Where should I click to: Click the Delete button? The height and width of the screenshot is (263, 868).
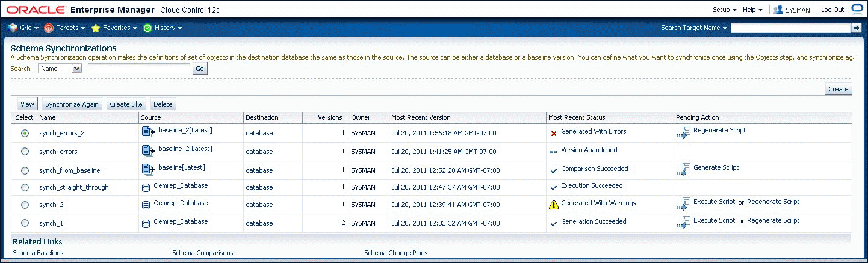pos(163,104)
